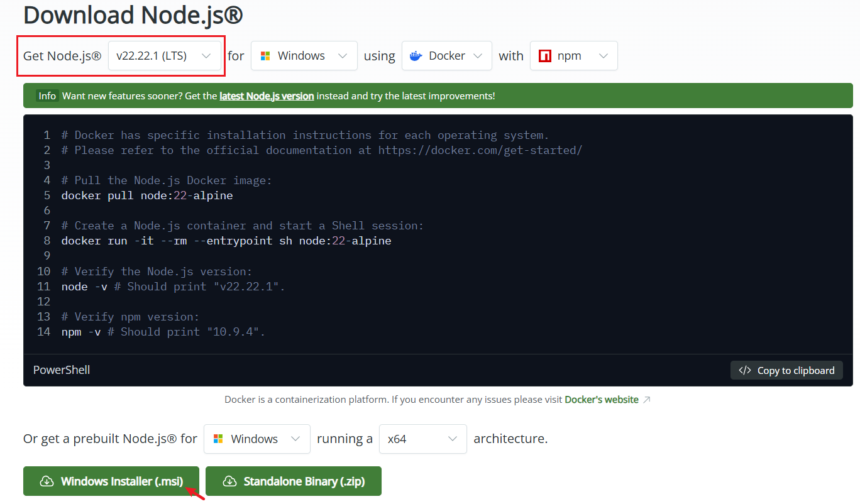Click the docker.com/get-started comment line
860x504 pixels.
point(322,150)
